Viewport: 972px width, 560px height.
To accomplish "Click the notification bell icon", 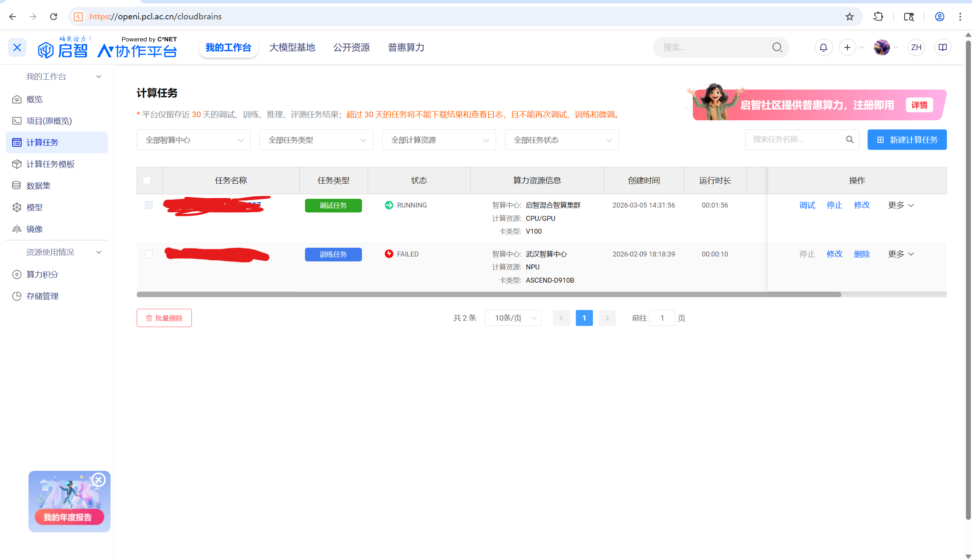I will click(823, 47).
